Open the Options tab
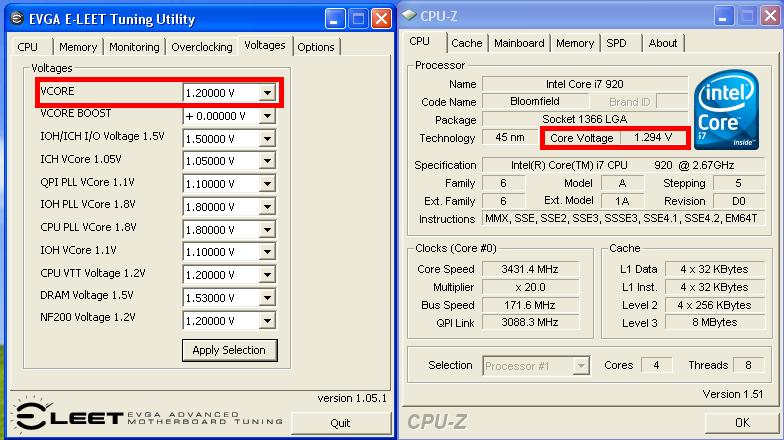The height and width of the screenshot is (440, 784). coord(316,46)
